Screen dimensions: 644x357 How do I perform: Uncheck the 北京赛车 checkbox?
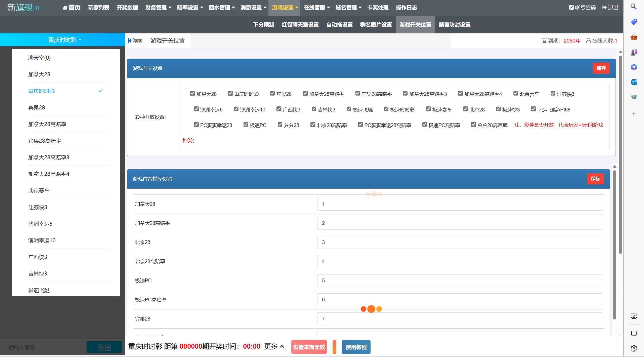click(516, 93)
